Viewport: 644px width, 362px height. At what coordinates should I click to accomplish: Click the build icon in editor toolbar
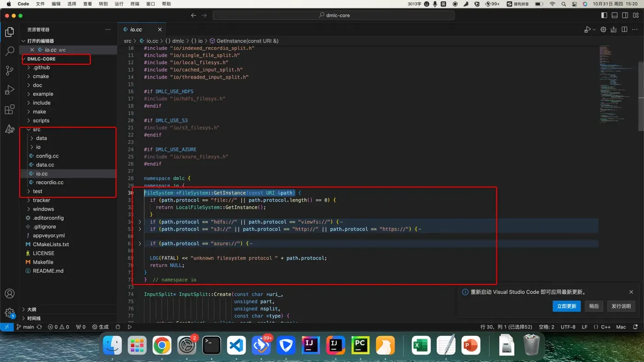point(614,29)
